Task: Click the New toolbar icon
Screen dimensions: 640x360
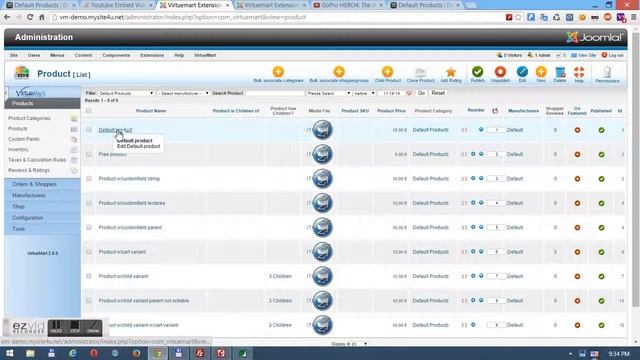Action: pyautogui.click(x=541, y=72)
